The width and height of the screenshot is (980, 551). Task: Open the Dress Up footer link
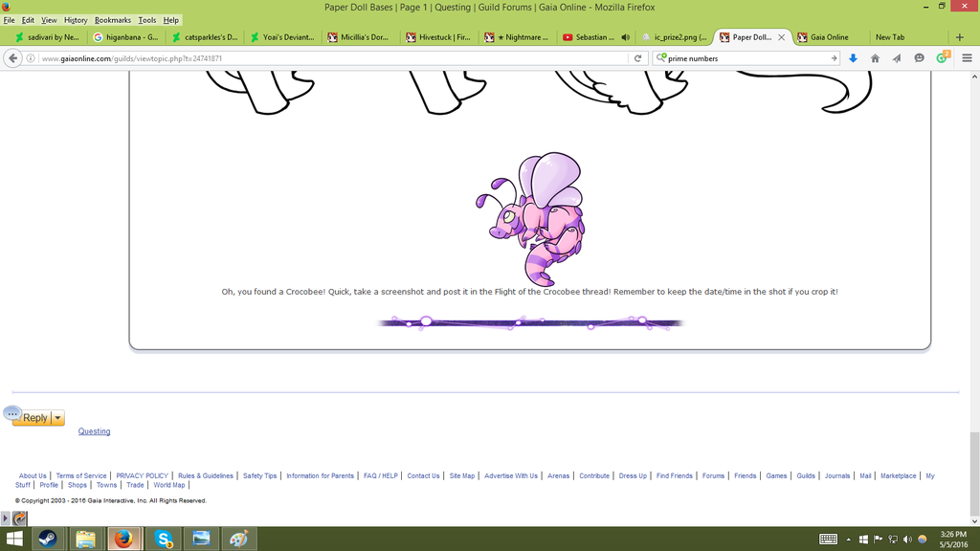633,476
